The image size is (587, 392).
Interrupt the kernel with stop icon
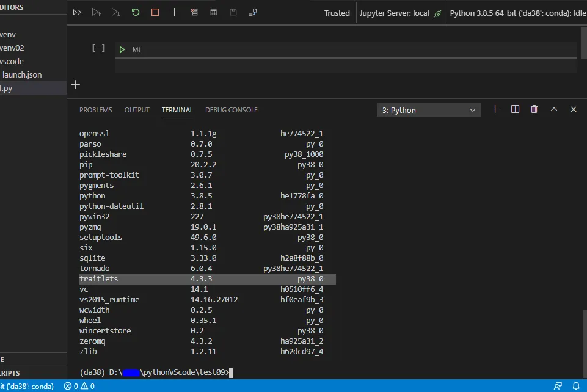click(x=155, y=12)
